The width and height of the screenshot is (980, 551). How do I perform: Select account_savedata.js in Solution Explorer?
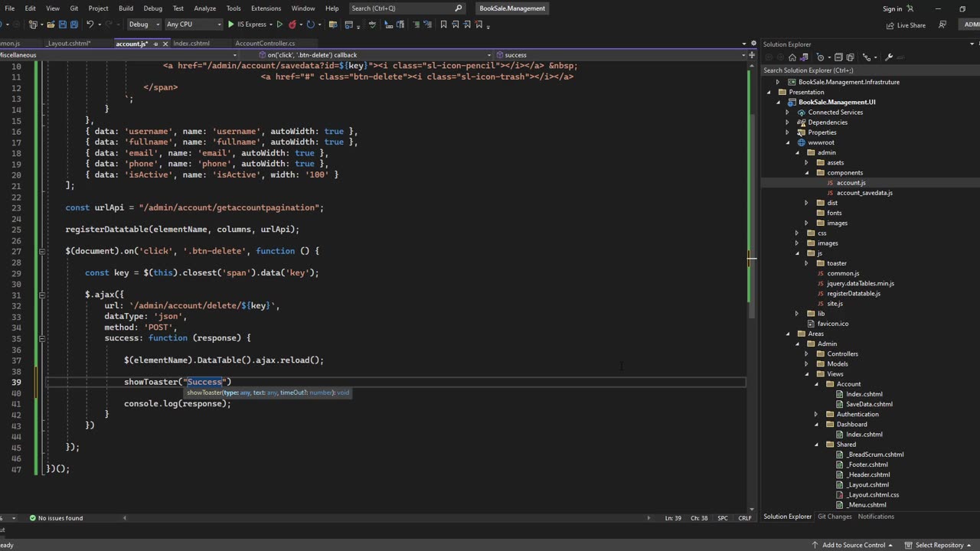pos(864,193)
